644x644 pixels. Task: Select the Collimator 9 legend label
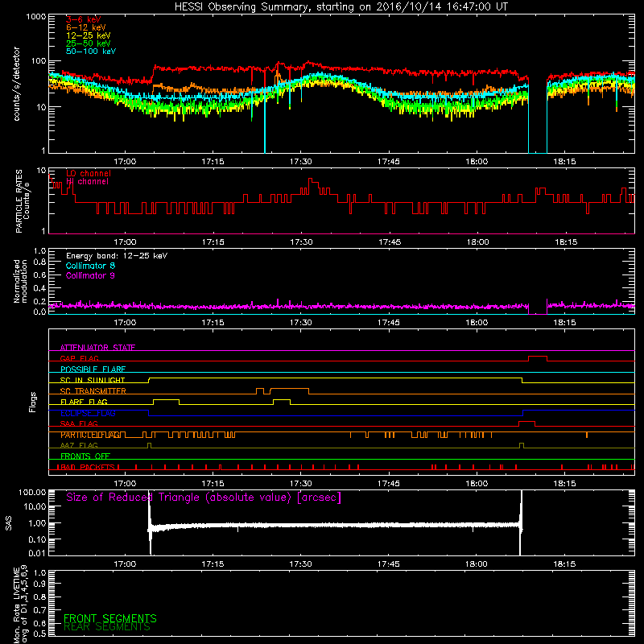pyautogui.click(x=90, y=275)
